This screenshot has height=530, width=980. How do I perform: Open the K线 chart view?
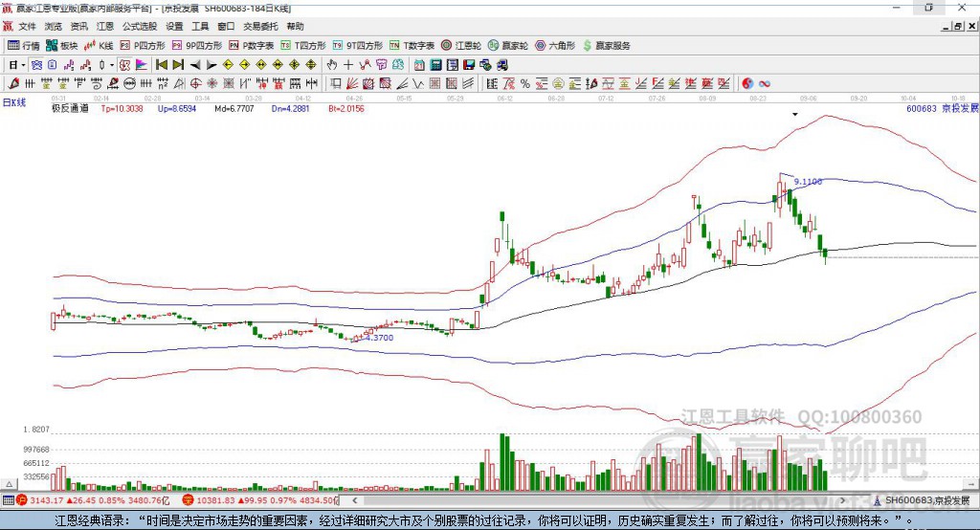tap(99, 46)
